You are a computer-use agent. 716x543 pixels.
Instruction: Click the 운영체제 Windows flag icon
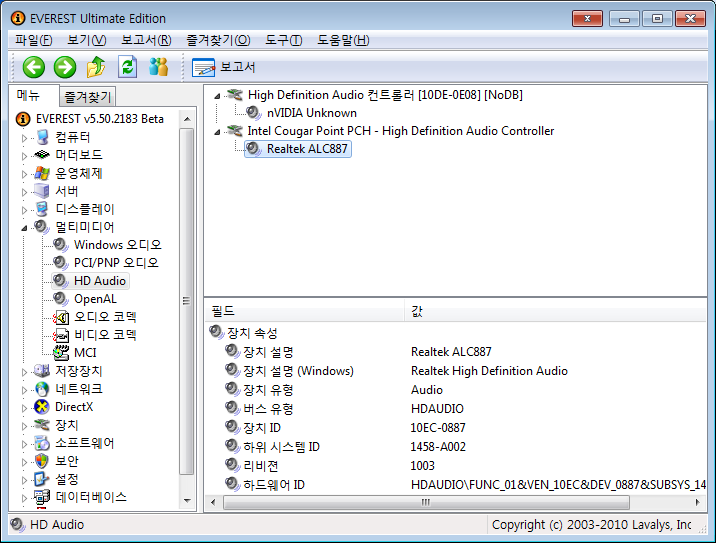[42, 173]
